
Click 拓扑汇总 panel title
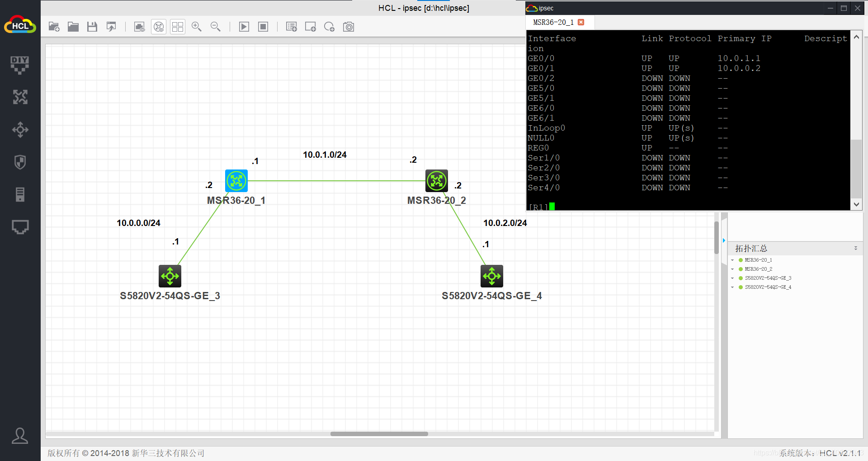(x=751, y=249)
